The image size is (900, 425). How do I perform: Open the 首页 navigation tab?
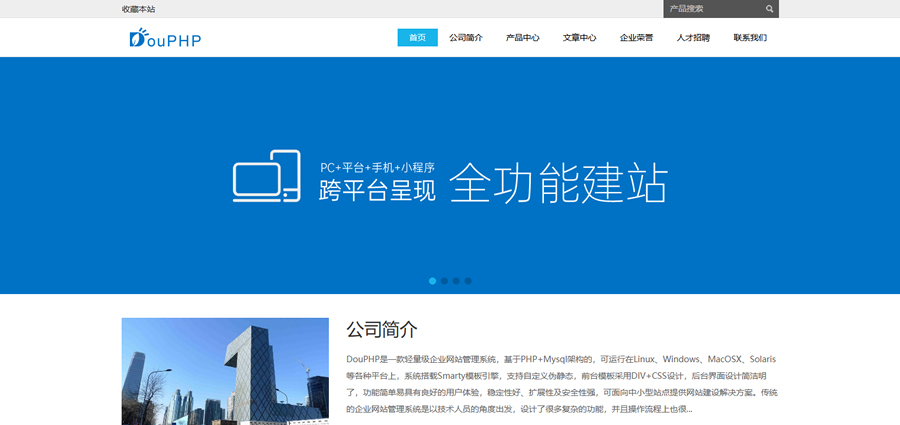click(x=417, y=38)
